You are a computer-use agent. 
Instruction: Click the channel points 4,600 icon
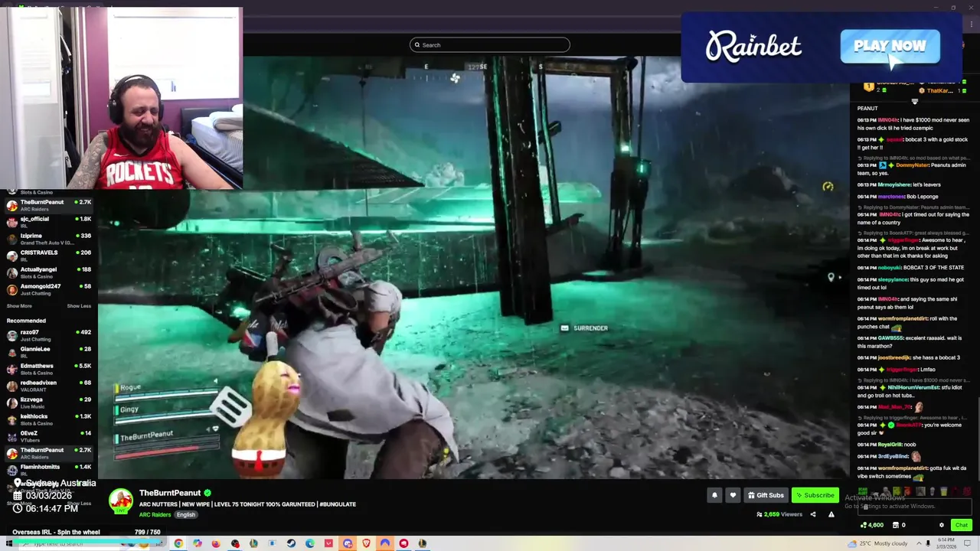(872, 525)
